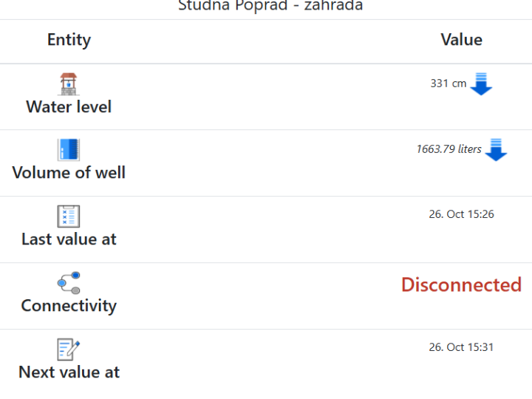532x399 pixels.
Task: Click the 1663.79 liters volume value
Action: [449, 149]
